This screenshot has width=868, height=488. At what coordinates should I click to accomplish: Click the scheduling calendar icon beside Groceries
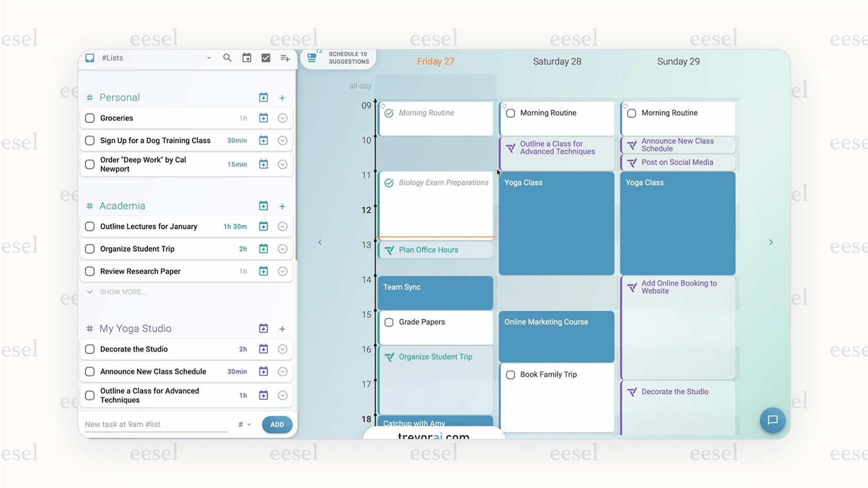click(263, 118)
